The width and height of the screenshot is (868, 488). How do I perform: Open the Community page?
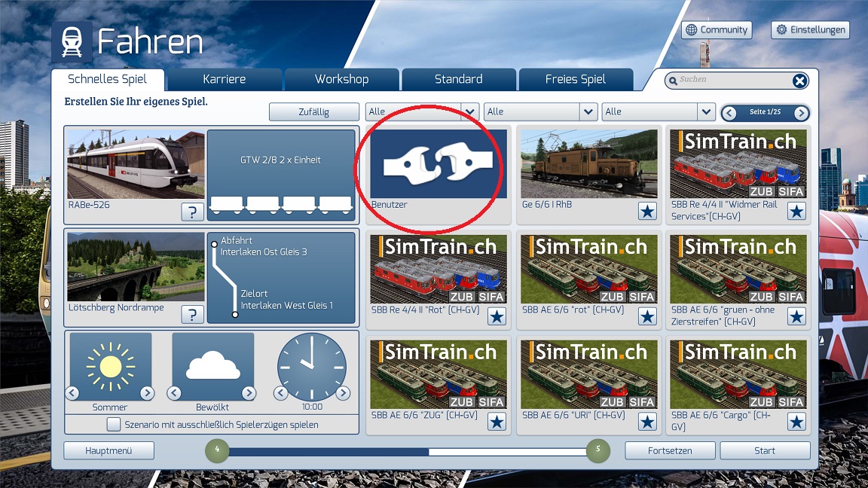[x=717, y=30]
